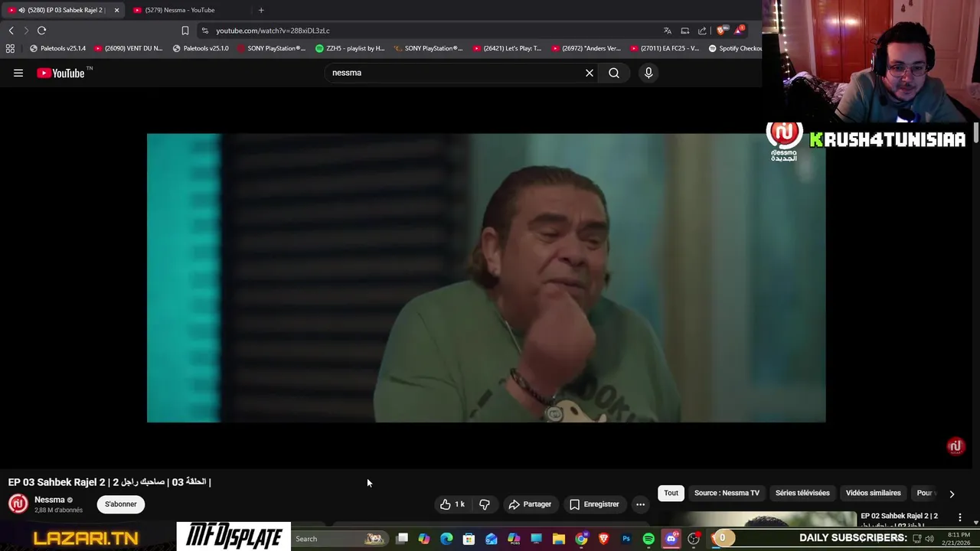Start voice search with microphone

click(x=648, y=73)
